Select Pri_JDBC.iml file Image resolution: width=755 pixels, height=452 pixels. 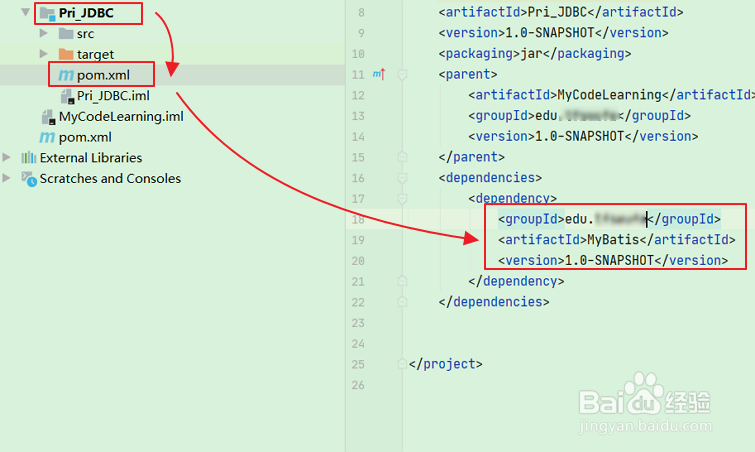pyautogui.click(x=113, y=96)
